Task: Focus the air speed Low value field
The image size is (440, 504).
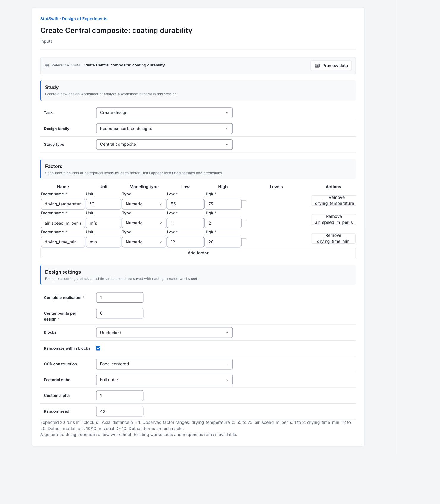Action: pyautogui.click(x=185, y=223)
